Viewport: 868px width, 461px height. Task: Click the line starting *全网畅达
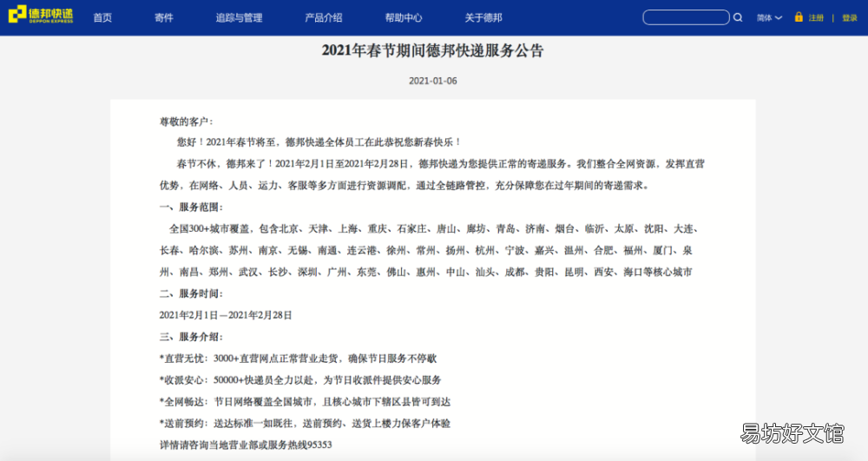pyautogui.click(x=305, y=401)
